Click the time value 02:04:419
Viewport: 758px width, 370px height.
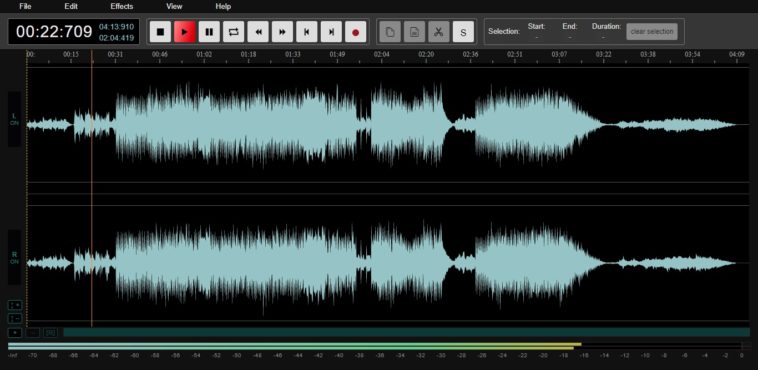[116, 38]
